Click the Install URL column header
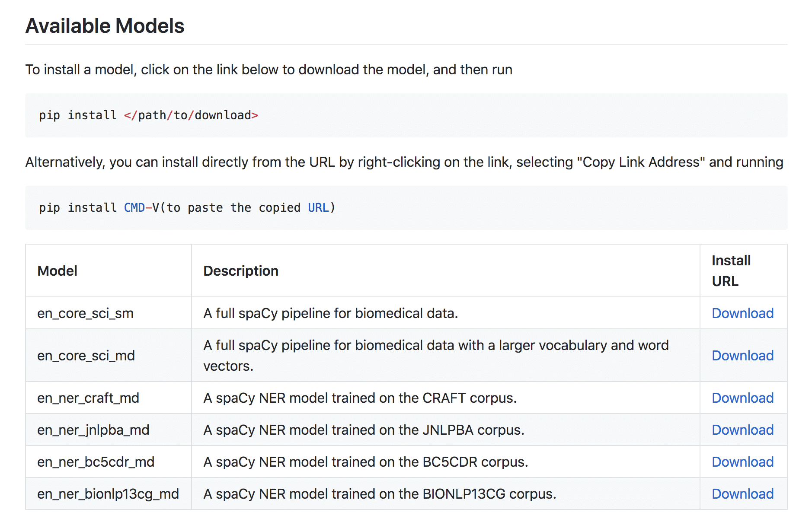The image size is (812, 522). point(731,271)
